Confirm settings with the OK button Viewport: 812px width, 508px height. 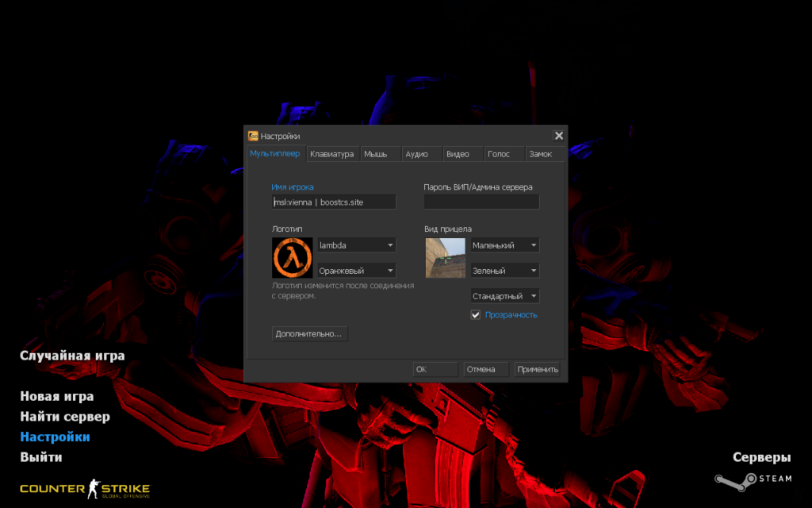[435, 369]
